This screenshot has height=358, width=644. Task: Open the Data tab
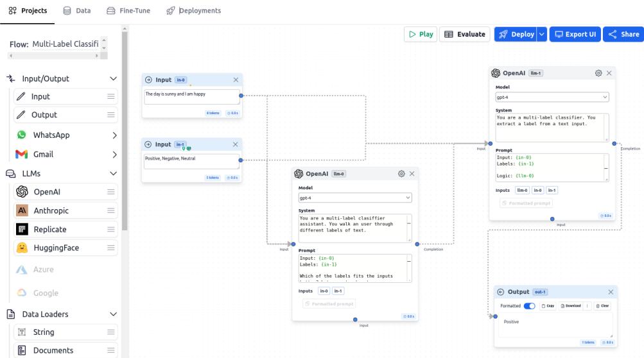click(x=76, y=11)
